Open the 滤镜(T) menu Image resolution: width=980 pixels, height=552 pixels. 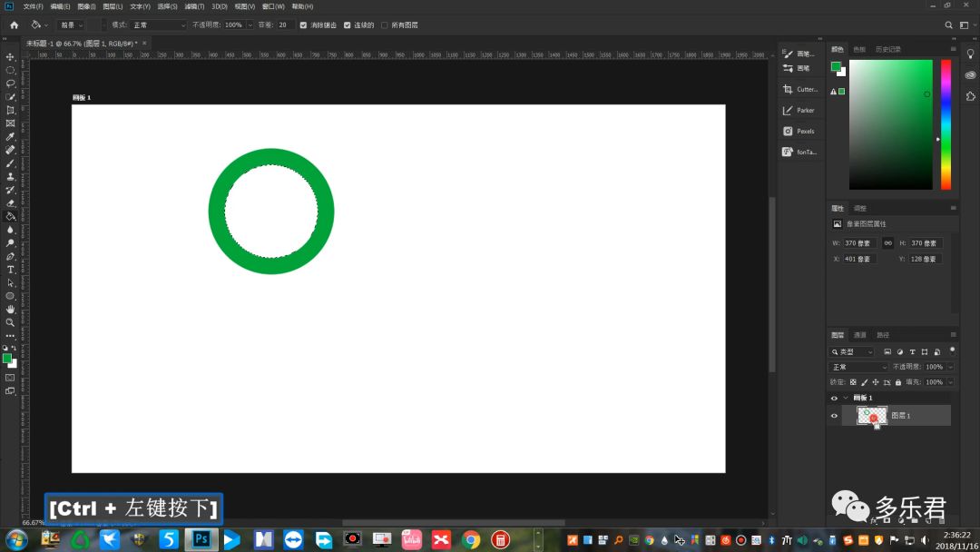196,6
